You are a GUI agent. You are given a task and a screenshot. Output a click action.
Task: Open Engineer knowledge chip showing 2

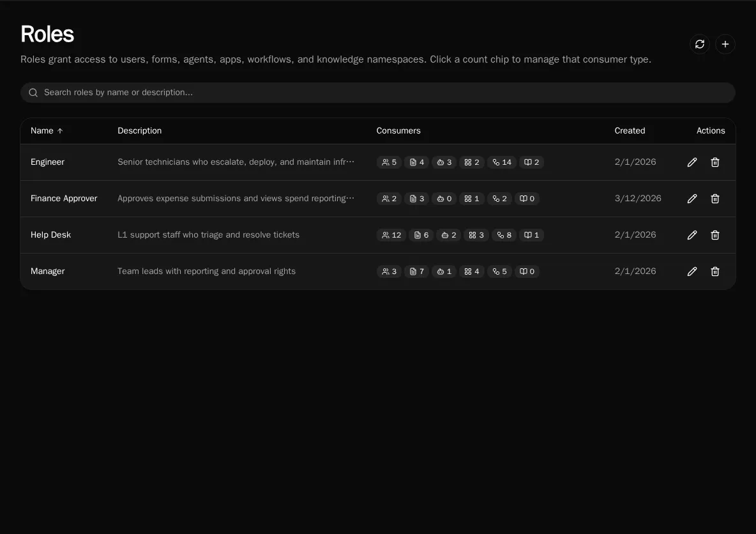click(531, 162)
